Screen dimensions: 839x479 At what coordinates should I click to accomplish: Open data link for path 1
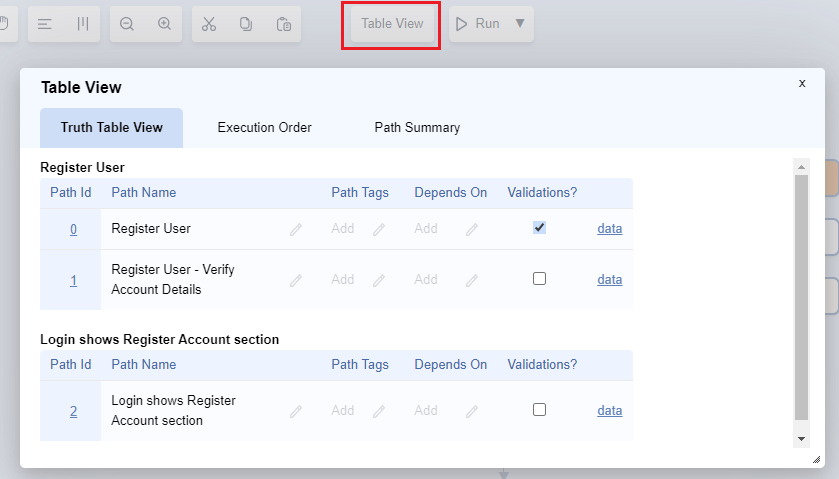pyautogui.click(x=609, y=280)
